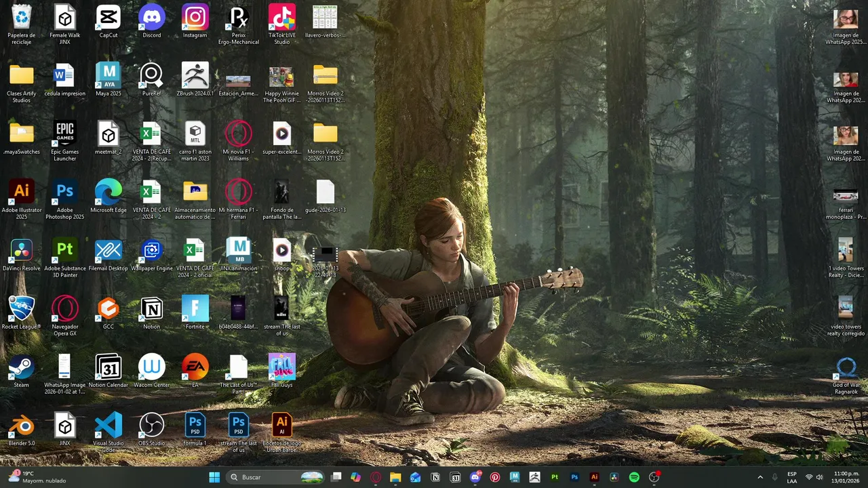The image size is (868, 488).
Task: Launch the Navegador Opera GX desktop shortcut
Action: tap(65, 316)
